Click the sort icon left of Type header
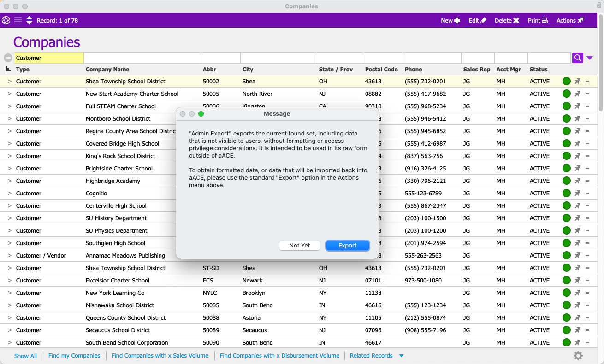Image resolution: width=604 pixels, height=364 pixels. (x=8, y=69)
